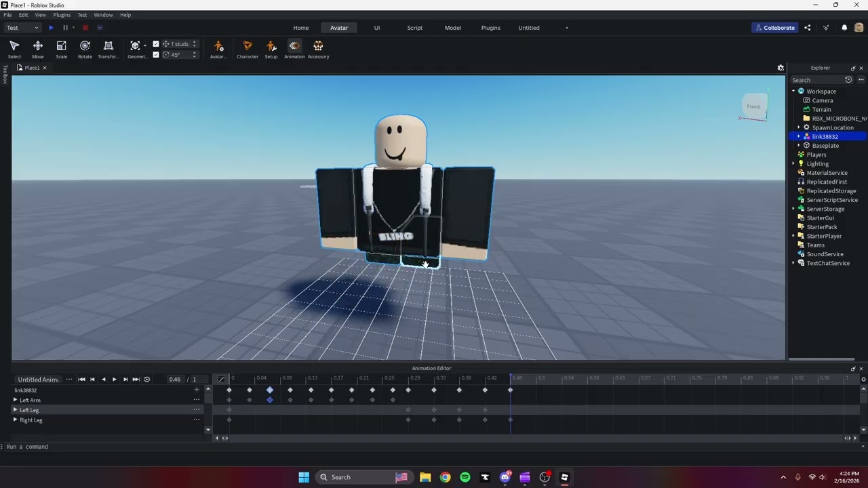Open the user avatar profile picture
This screenshot has width=868, height=488.
[x=859, y=28]
